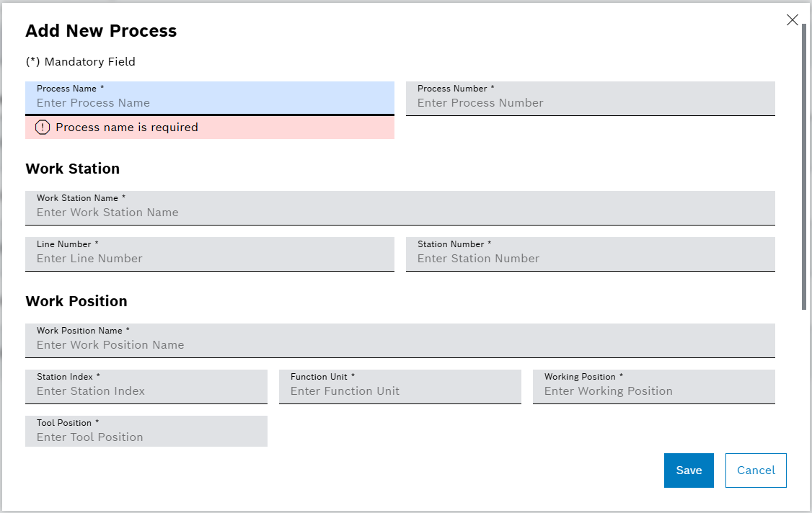Click the Save button
Screen dimensions: 812x513
coord(688,470)
